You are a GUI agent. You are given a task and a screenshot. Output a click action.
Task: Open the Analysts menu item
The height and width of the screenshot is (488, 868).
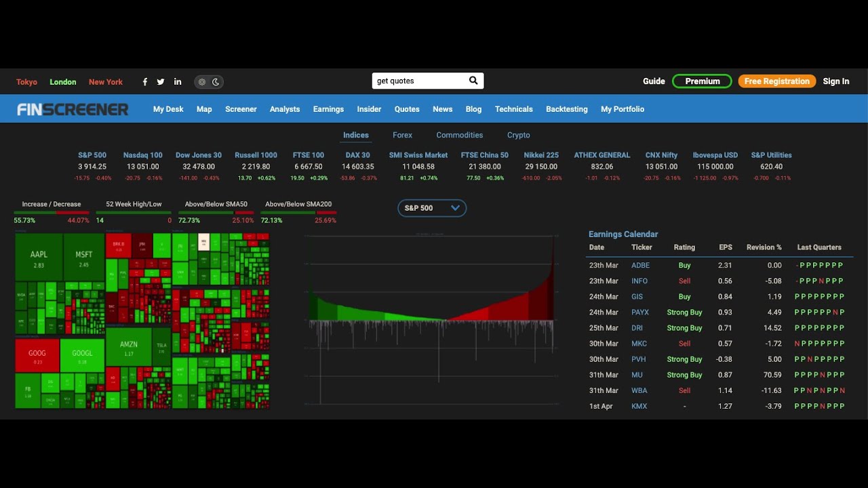point(285,109)
